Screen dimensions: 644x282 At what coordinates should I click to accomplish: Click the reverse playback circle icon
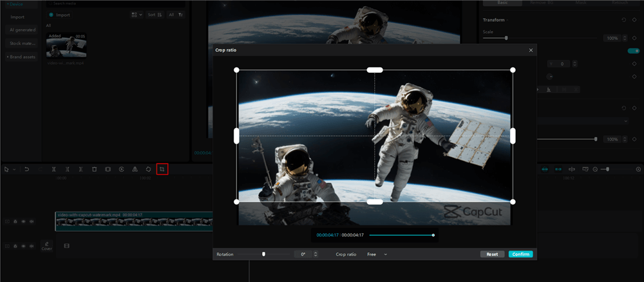click(121, 169)
